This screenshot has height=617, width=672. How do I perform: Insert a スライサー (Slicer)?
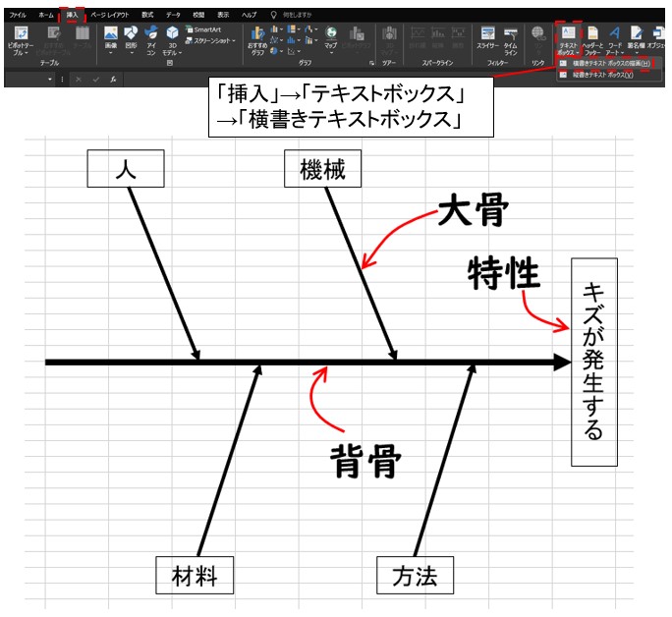[x=486, y=39]
